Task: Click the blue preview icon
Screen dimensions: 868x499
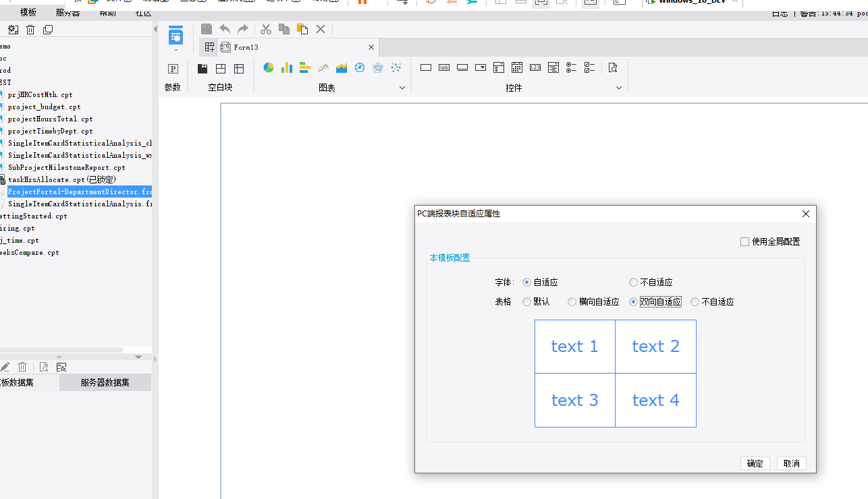Action: [175, 36]
